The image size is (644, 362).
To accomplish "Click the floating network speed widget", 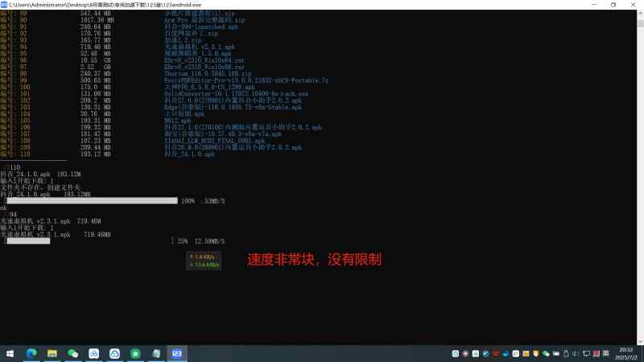I will pos(204,261).
